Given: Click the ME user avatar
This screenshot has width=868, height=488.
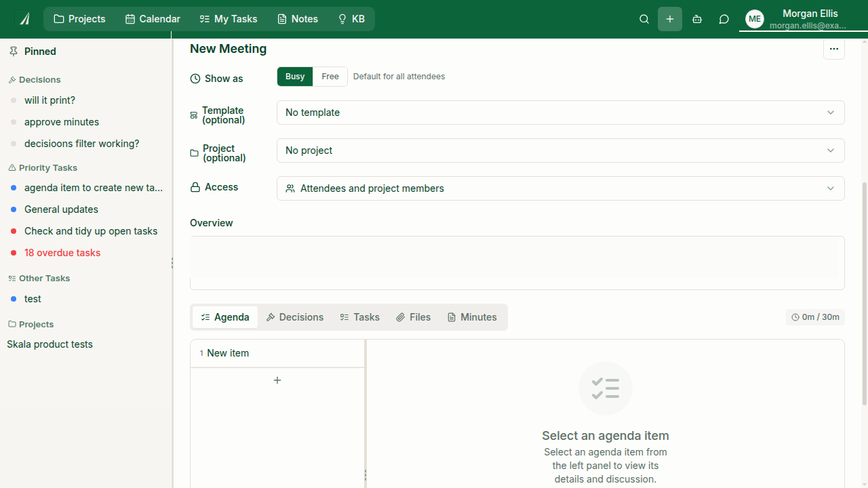Looking at the screenshot, I should 755,19.
